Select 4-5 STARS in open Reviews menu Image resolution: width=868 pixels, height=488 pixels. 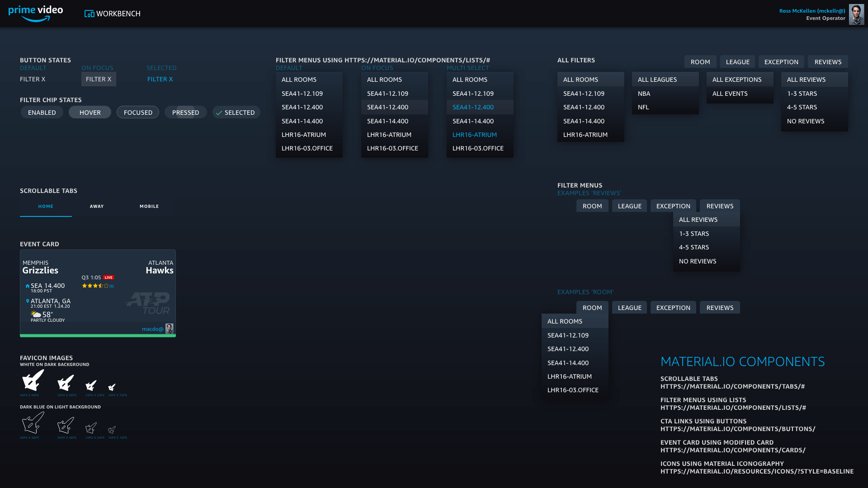[694, 247]
